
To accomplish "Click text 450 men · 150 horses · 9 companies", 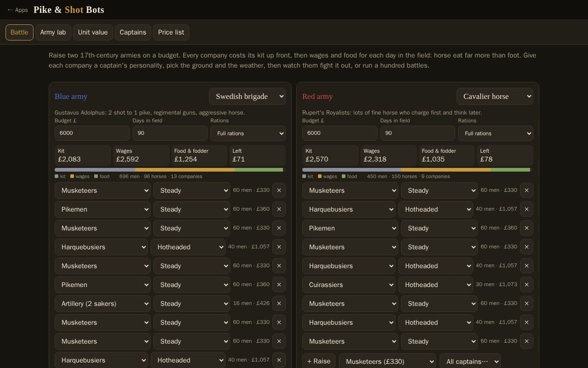I will (408, 177).
